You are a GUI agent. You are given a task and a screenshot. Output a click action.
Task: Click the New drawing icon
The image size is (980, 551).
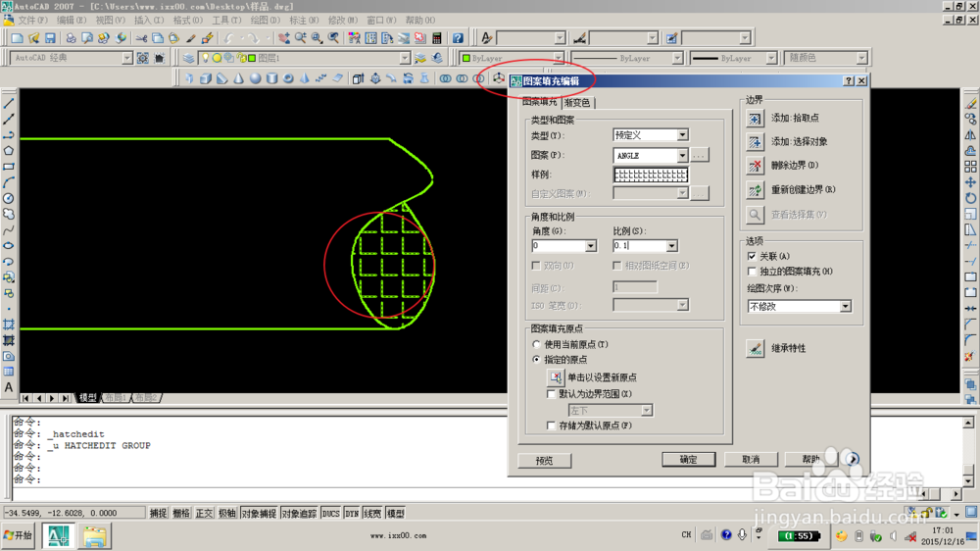[x=17, y=38]
